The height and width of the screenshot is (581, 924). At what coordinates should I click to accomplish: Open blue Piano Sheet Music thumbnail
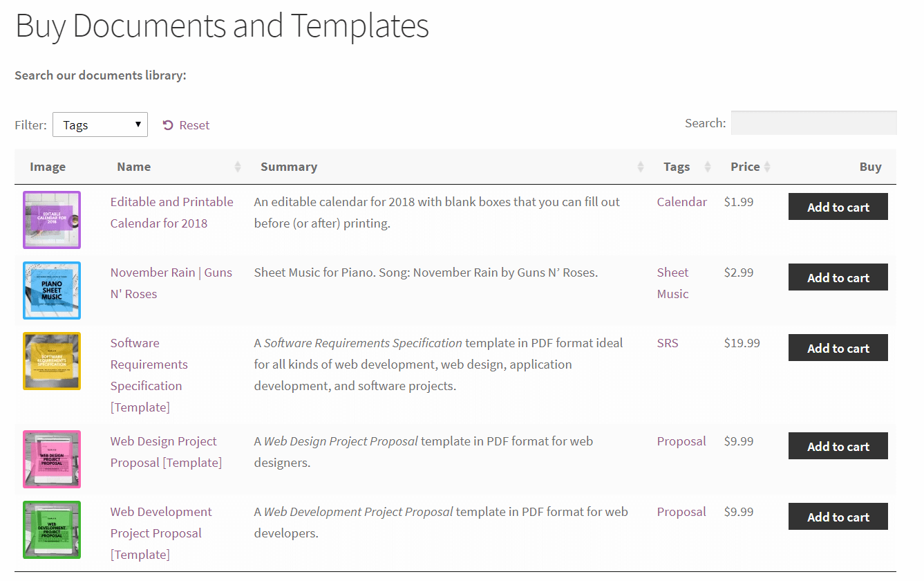52,290
